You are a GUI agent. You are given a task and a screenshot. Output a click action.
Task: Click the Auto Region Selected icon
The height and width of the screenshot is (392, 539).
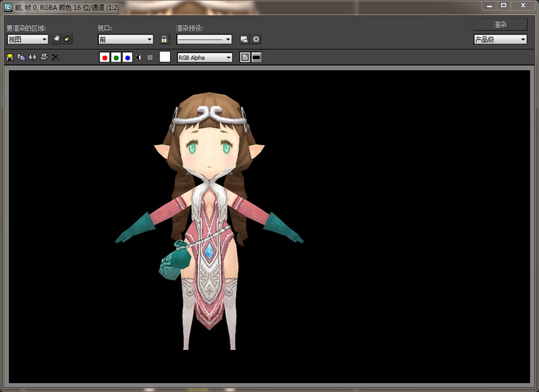pos(67,39)
